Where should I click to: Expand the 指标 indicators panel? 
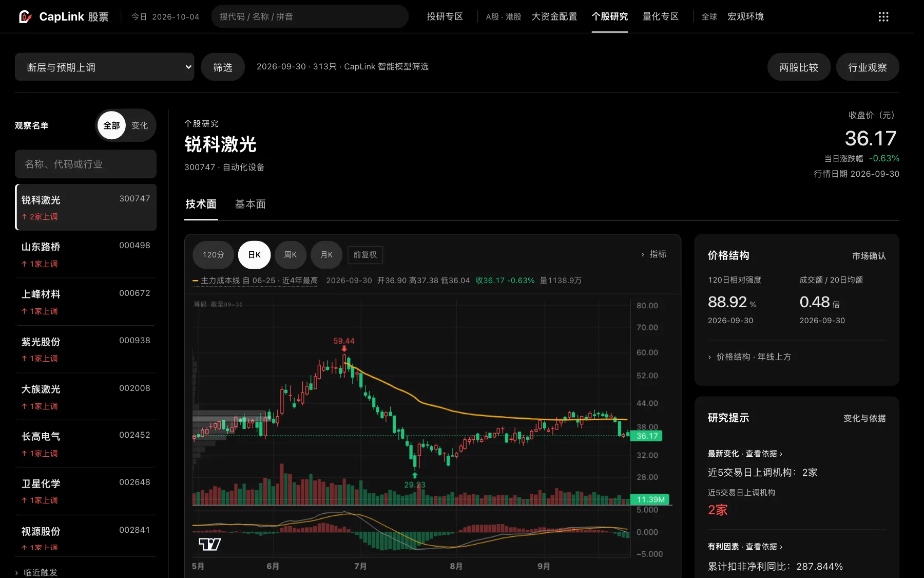(x=653, y=254)
